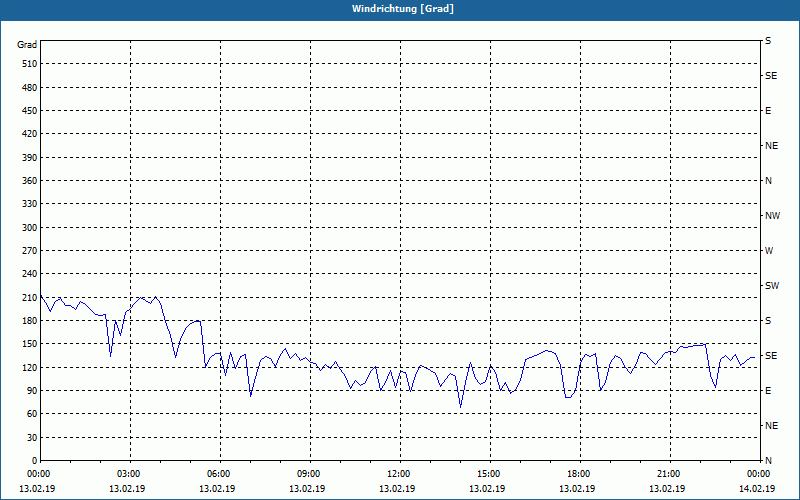This screenshot has width=800, height=500.
Task: Click the N compass label at 360 degrees
Action: tap(768, 181)
